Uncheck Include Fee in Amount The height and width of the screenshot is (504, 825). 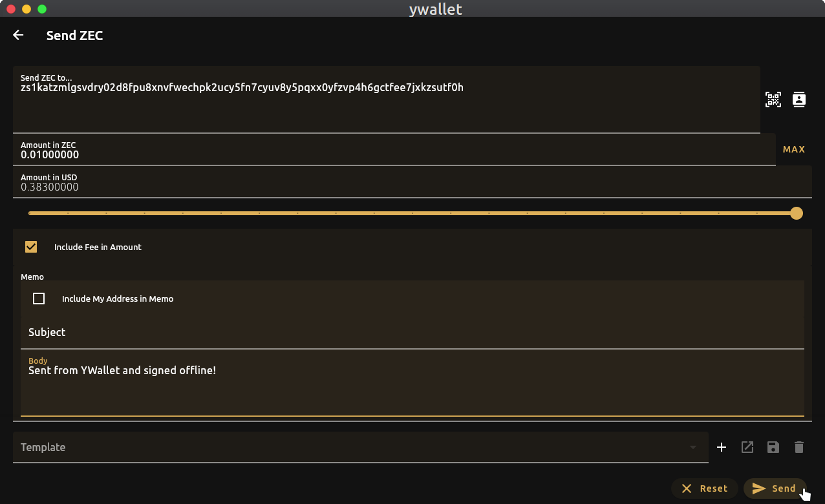(x=31, y=247)
